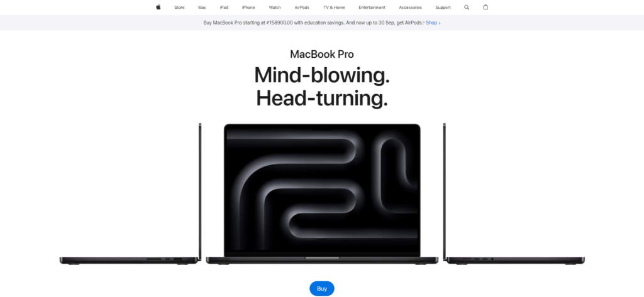Navigate to AirPods in the menu

click(x=302, y=8)
